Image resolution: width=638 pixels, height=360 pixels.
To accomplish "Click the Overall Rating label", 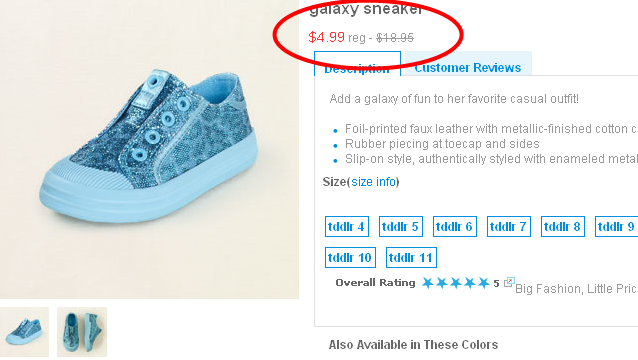I will click(375, 283).
